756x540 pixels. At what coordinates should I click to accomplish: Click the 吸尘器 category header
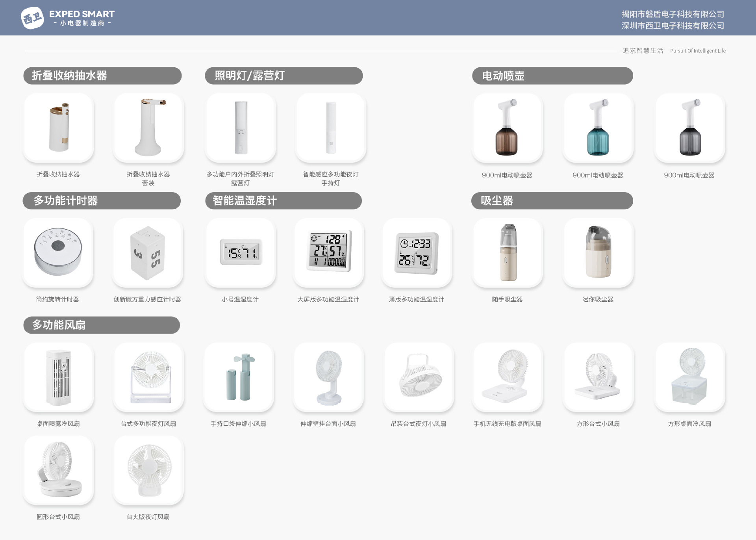click(x=552, y=201)
